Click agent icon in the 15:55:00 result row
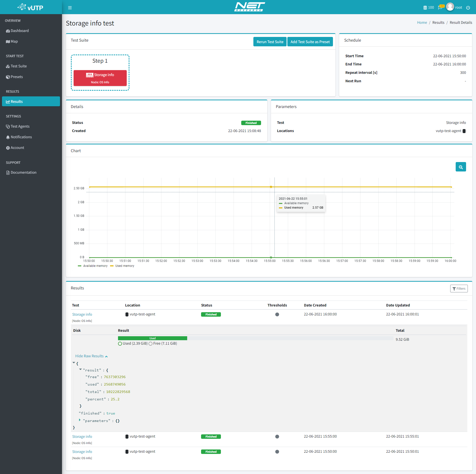The height and width of the screenshot is (474, 476). coord(127,437)
